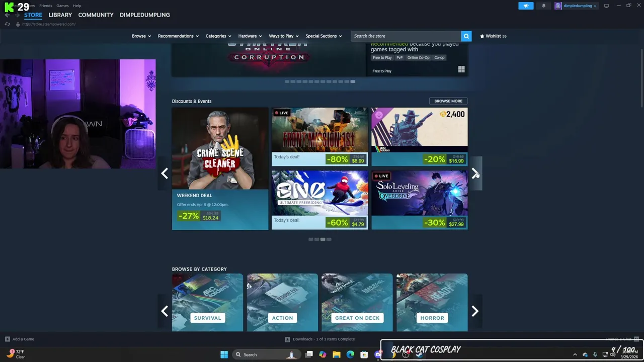Open the Hardware dropdown
644x362 pixels.
coord(250,36)
